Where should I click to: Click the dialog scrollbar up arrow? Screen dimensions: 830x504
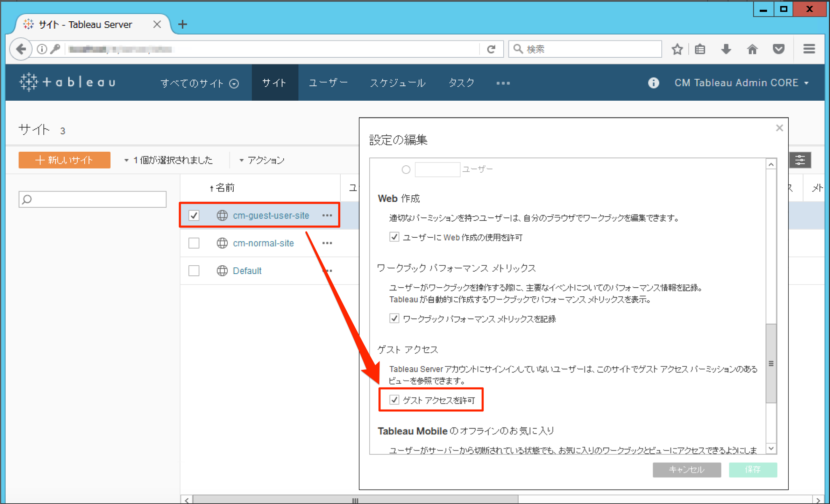pyautogui.click(x=771, y=164)
